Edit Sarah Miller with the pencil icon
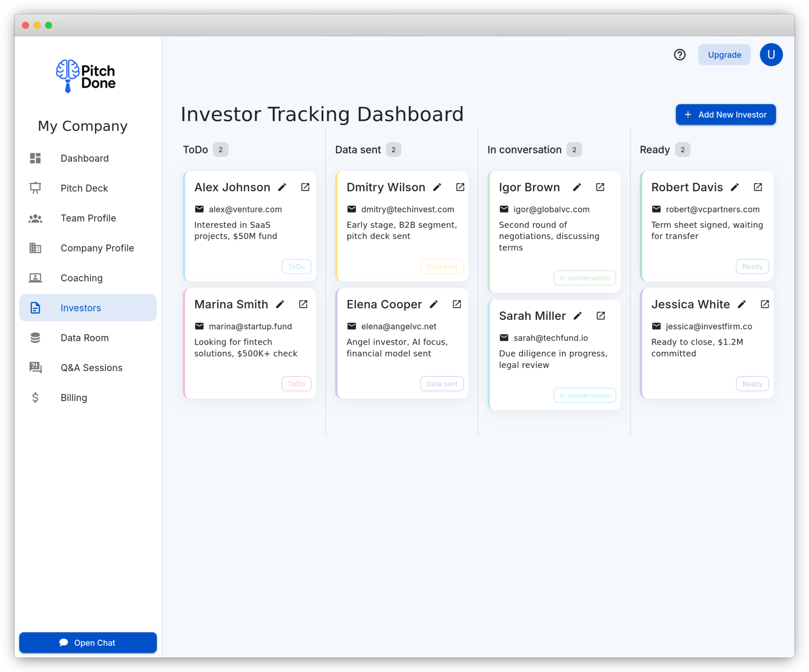The image size is (809, 672). pos(577,316)
